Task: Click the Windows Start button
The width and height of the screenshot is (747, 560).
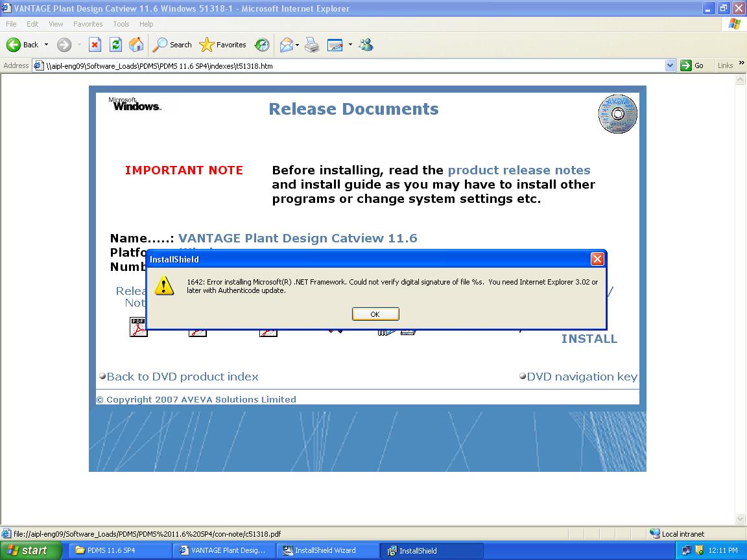Action: [x=31, y=550]
